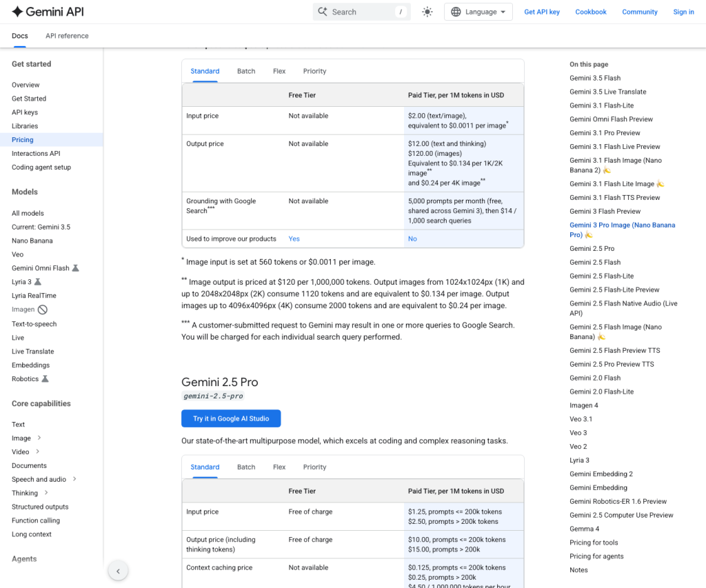This screenshot has width=706, height=588.
Task: Toggle the light/dark theme sun icon
Action: pyautogui.click(x=427, y=12)
